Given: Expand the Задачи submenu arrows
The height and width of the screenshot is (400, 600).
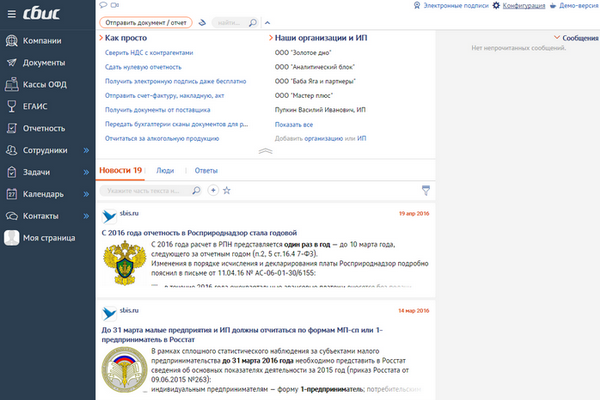Looking at the screenshot, I should [86, 172].
